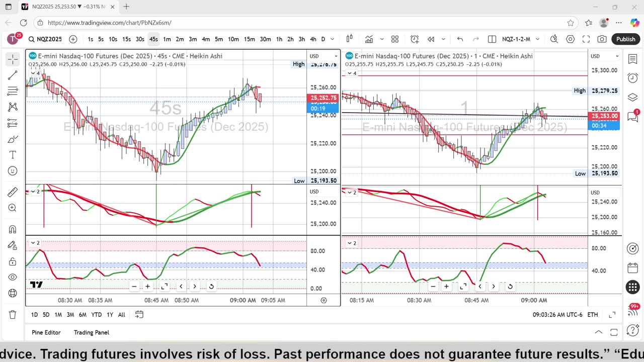Change currency USD on left chart

tap(323, 56)
